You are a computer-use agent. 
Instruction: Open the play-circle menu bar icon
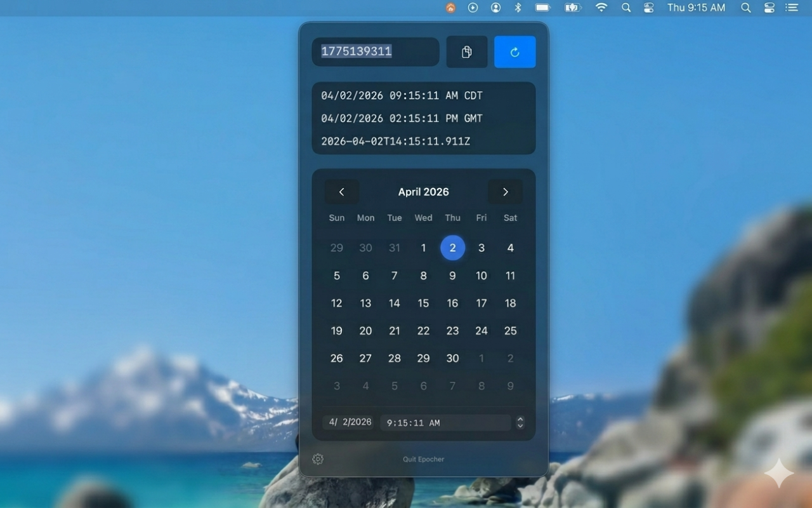click(473, 8)
